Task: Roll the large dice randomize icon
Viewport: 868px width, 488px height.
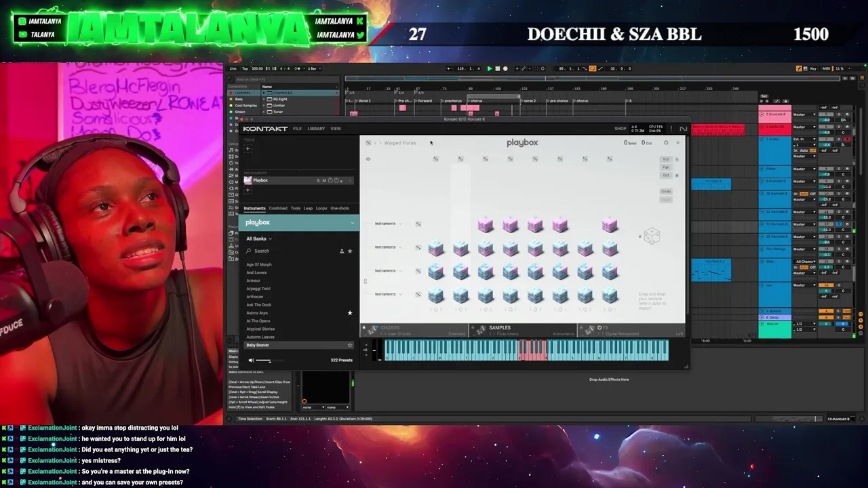Action: click(652, 236)
